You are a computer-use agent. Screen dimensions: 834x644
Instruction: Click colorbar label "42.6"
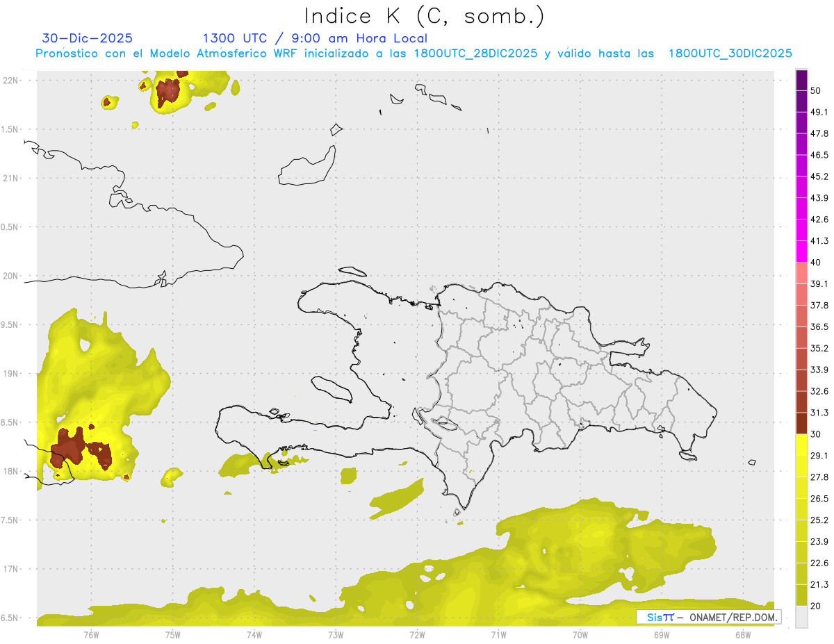(819, 220)
